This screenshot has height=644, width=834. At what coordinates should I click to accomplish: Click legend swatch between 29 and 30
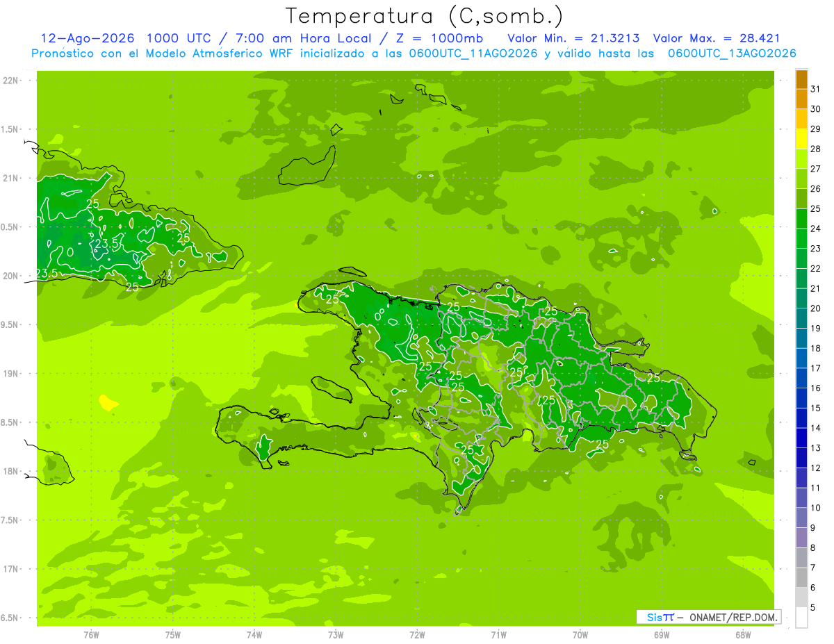tap(801, 119)
